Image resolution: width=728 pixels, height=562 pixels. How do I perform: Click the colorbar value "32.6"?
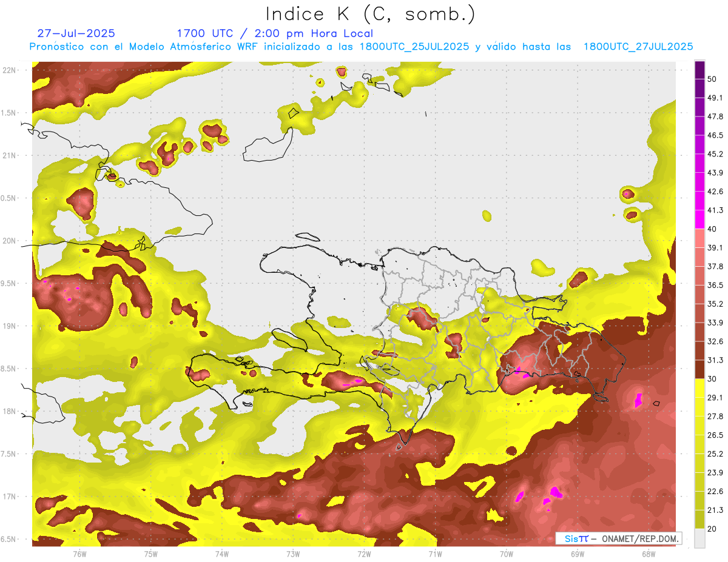click(x=715, y=341)
